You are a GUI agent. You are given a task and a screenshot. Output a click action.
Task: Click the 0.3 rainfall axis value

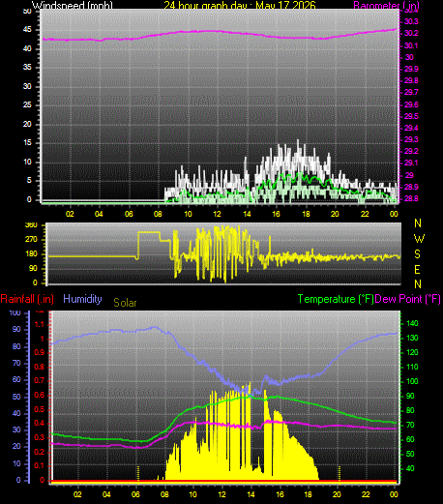point(40,437)
